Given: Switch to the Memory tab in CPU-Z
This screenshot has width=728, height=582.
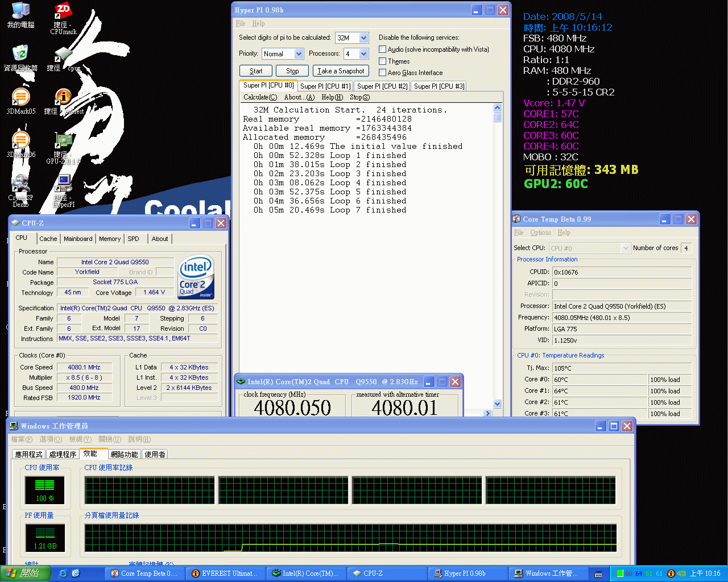Looking at the screenshot, I should (x=110, y=239).
